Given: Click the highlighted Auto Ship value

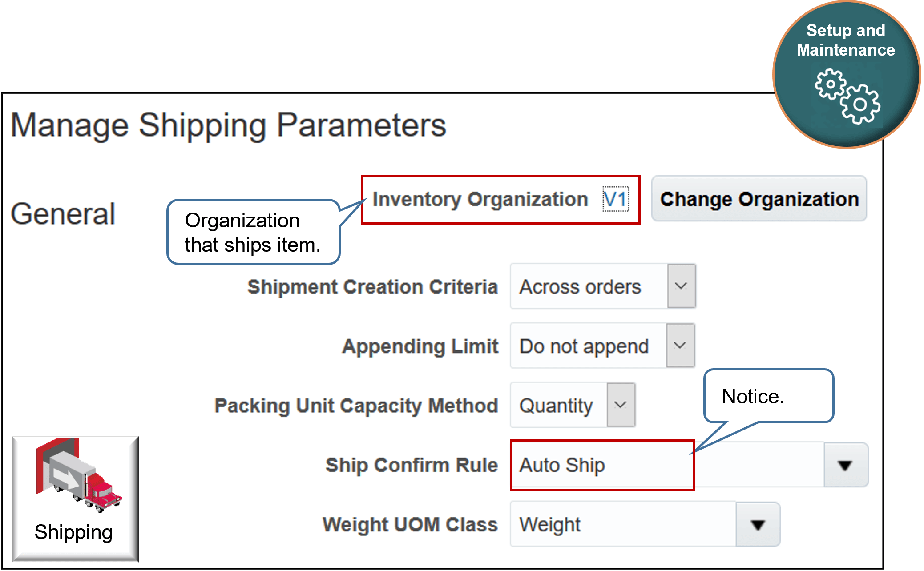Looking at the screenshot, I should coord(563,465).
